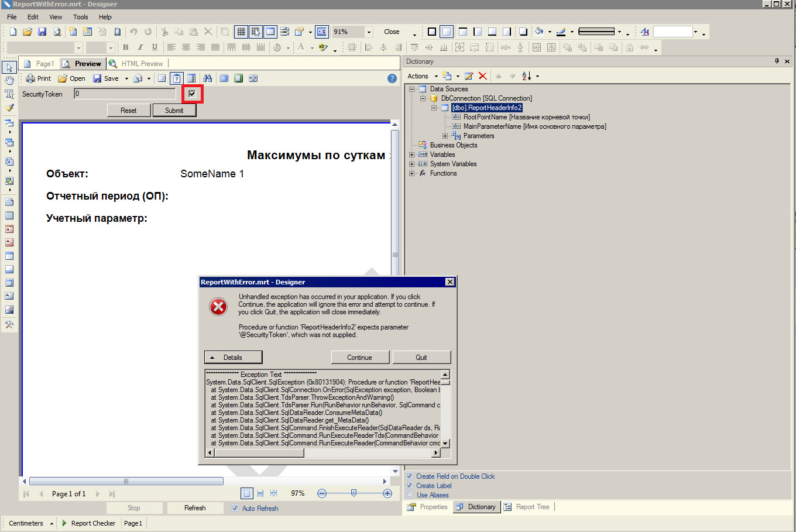Collapse Details in the error dialog
The width and height of the screenshot is (796, 532).
coord(233,358)
